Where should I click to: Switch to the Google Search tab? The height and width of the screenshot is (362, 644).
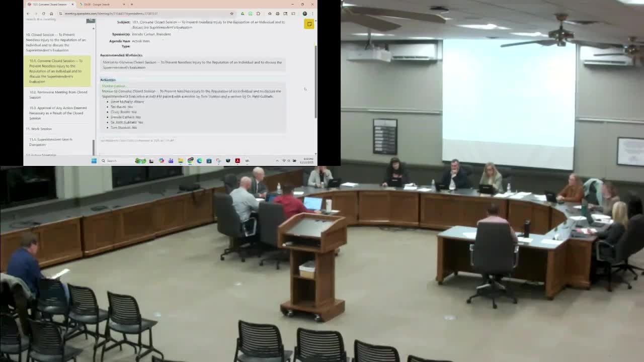pos(97,5)
